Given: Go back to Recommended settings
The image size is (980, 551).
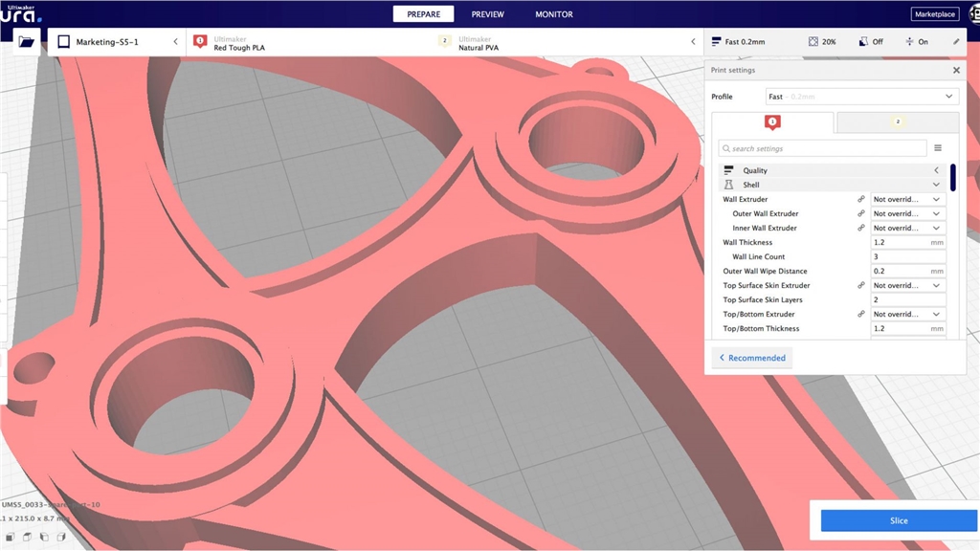Looking at the screenshot, I should click(752, 358).
